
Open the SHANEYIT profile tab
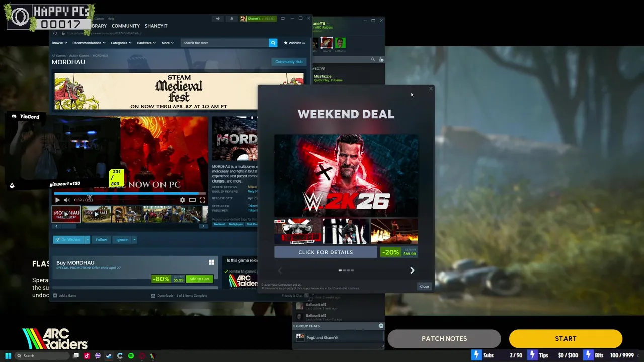[x=156, y=26]
